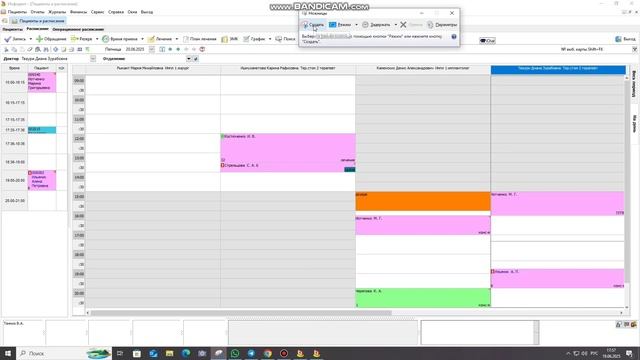Open the Журналы menu
Image resolution: width=640 pixels, height=360 pixels.
coord(57,12)
